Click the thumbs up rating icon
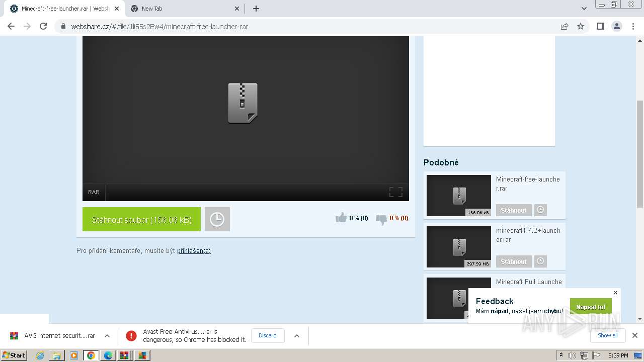The width and height of the screenshot is (644, 362). click(x=341, y=218)
